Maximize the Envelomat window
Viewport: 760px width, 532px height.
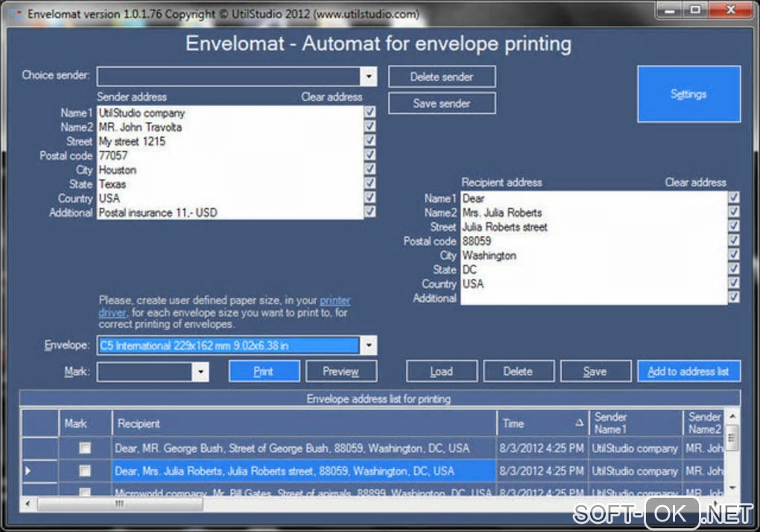(x=695, y=10)
